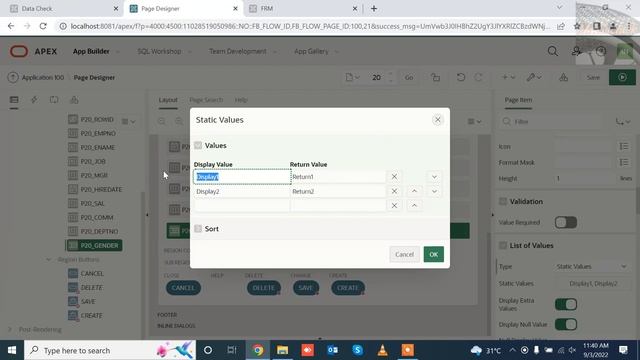
Task: Switch to Rendering tree tab
Action: coord(14,100)
